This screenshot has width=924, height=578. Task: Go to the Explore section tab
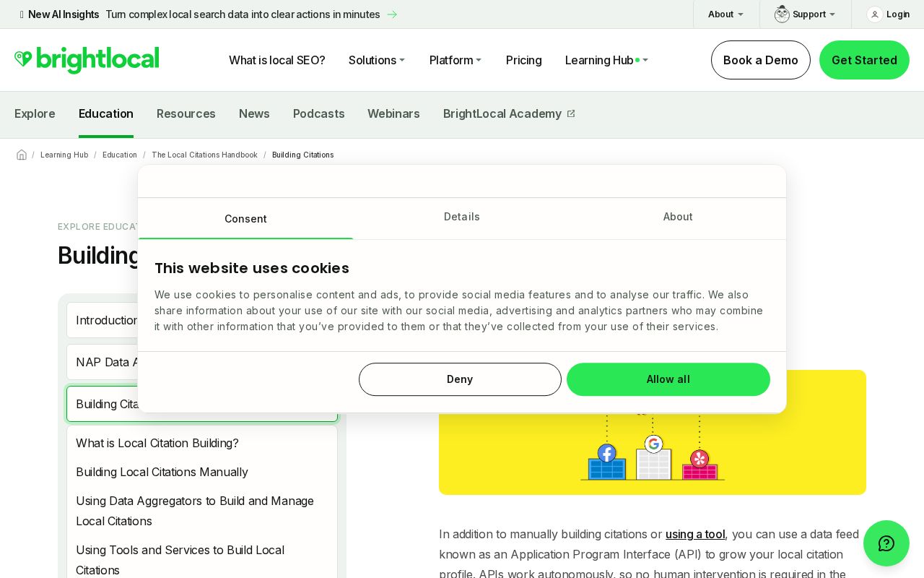pos(35,113)
